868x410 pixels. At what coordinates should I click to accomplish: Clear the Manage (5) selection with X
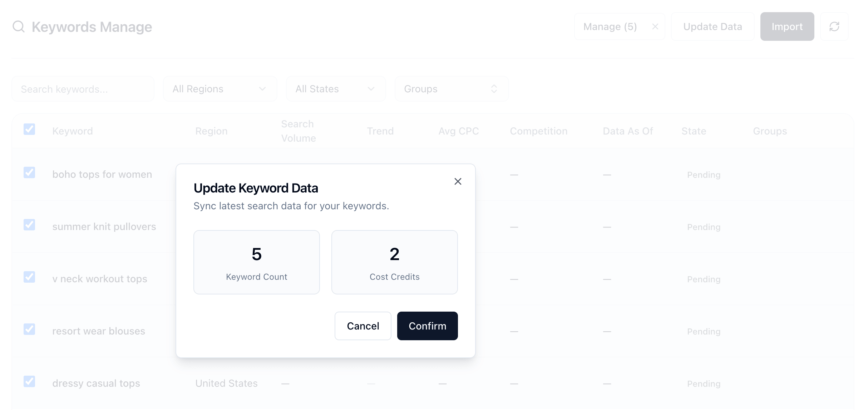coord(655,26)
